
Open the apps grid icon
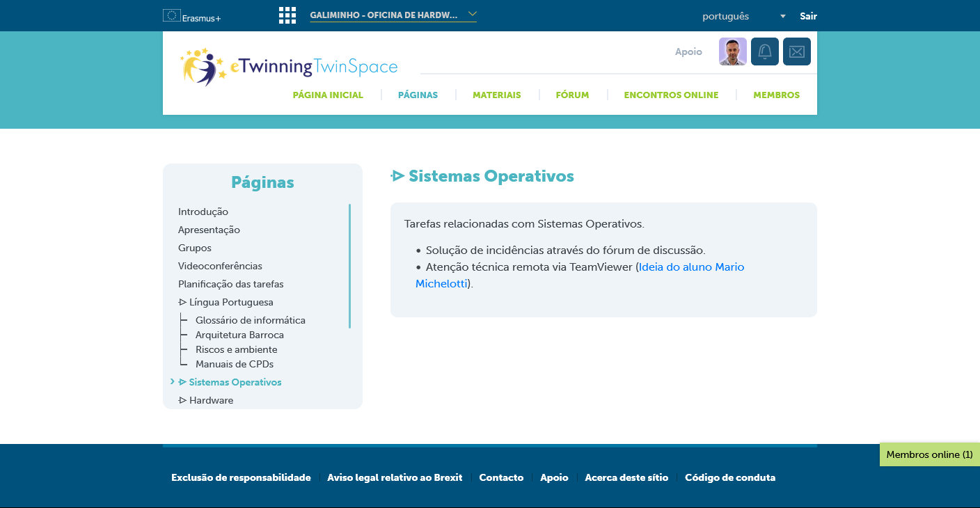[x=287, y=15]
